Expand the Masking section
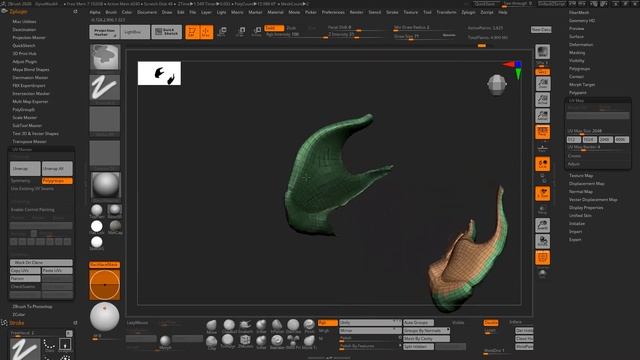 [x=577, y=53]
